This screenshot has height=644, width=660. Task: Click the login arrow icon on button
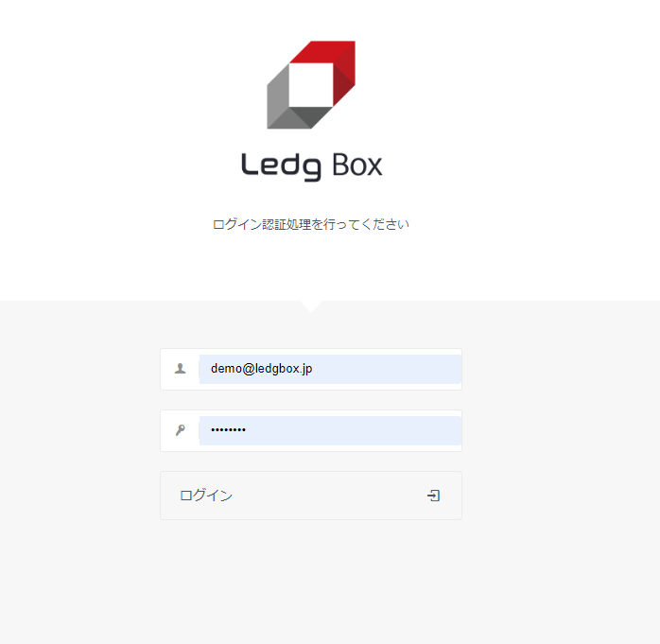point(433,496)
